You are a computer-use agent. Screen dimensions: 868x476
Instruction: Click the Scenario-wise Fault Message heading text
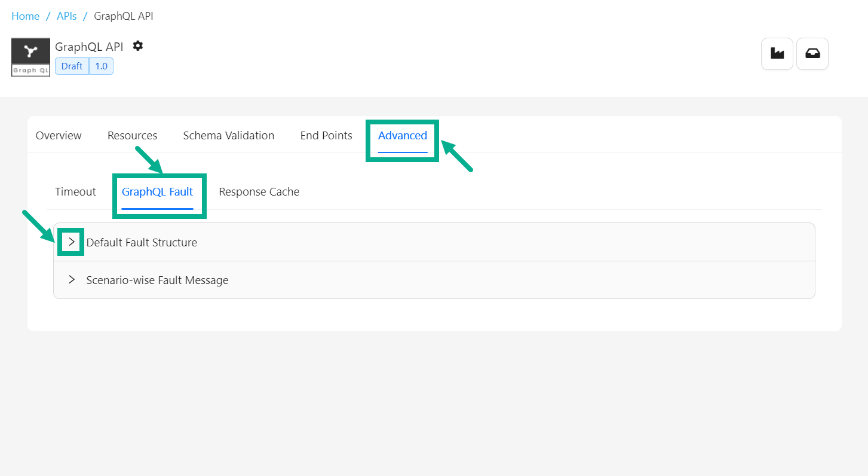157,280
